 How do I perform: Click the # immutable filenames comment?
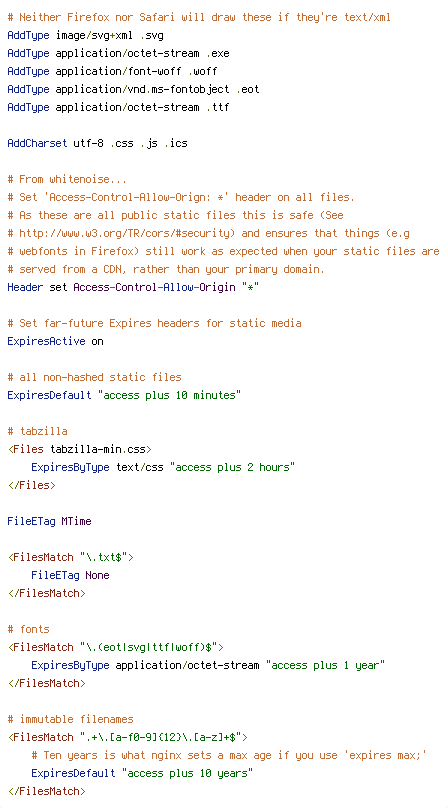[70, 719]
